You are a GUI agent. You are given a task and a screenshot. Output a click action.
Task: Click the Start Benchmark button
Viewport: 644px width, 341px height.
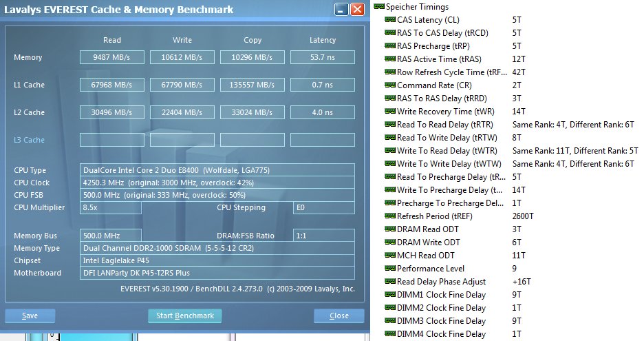(x=185, y=316)
